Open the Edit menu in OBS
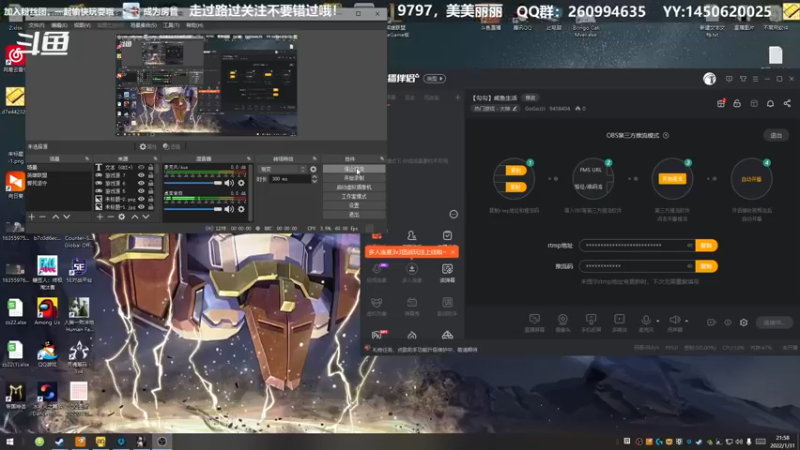Image resolution: width=800 pixels, height=450 pixels. (x=59, y=25)
